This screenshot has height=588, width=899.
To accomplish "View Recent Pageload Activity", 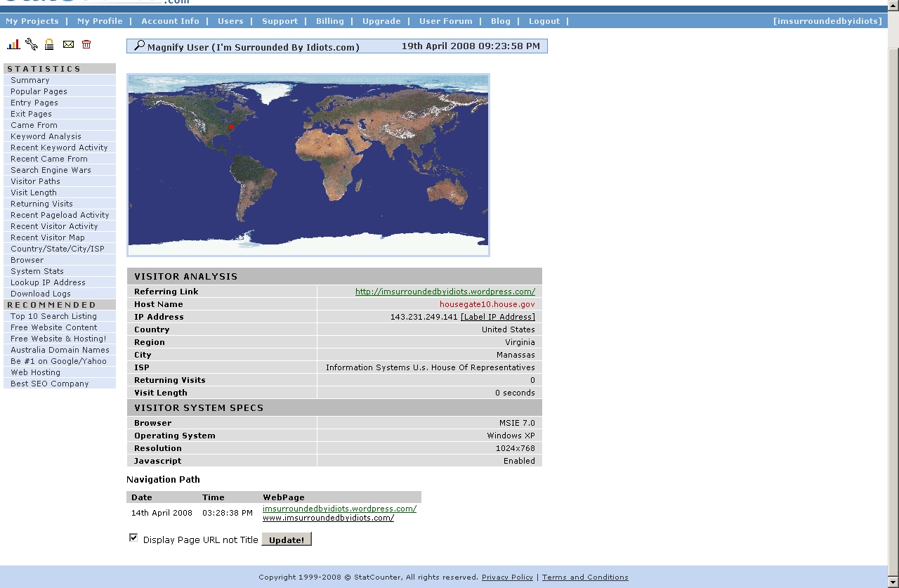I will point(60,215).
